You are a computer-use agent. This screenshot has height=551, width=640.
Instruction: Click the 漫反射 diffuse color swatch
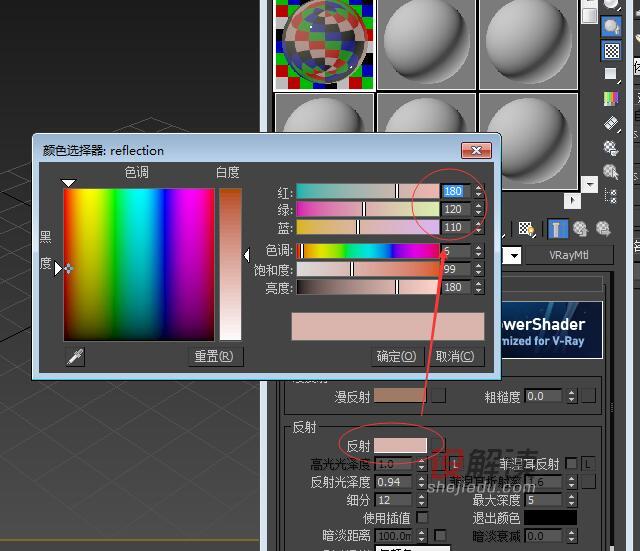400,396
